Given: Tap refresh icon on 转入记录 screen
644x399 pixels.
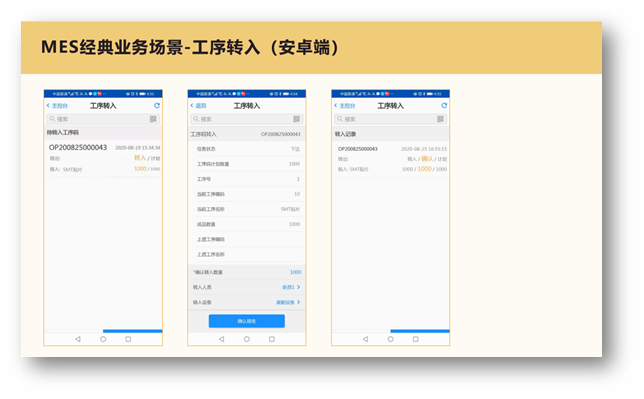Looking at the screenshot, I should tap(444, 106).
